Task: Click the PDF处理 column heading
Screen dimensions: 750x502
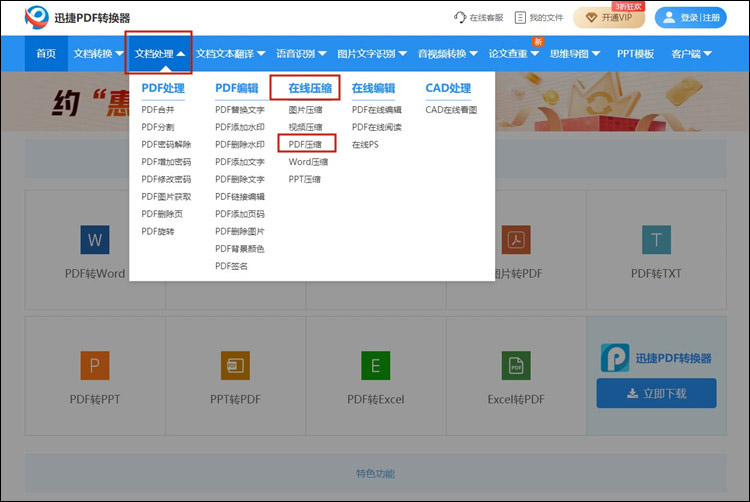Action: [x=163, y=88]
